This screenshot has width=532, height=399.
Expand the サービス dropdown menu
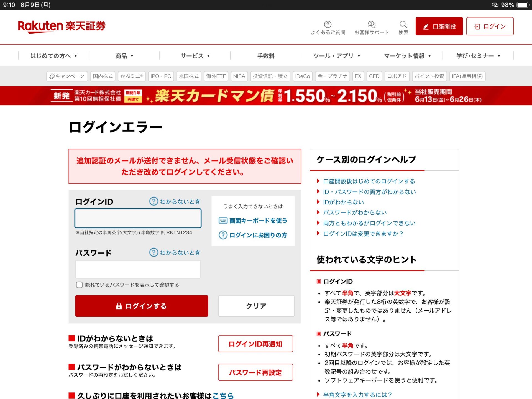195,56
